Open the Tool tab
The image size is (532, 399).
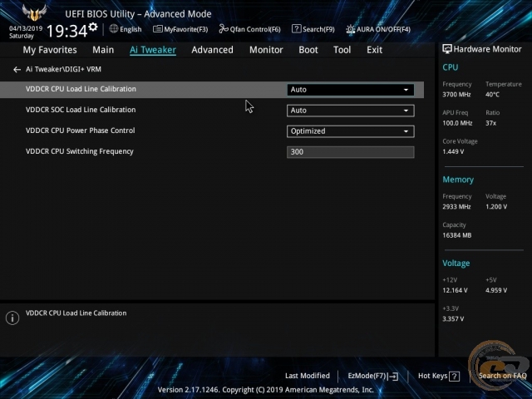click(x=342, y=50)
